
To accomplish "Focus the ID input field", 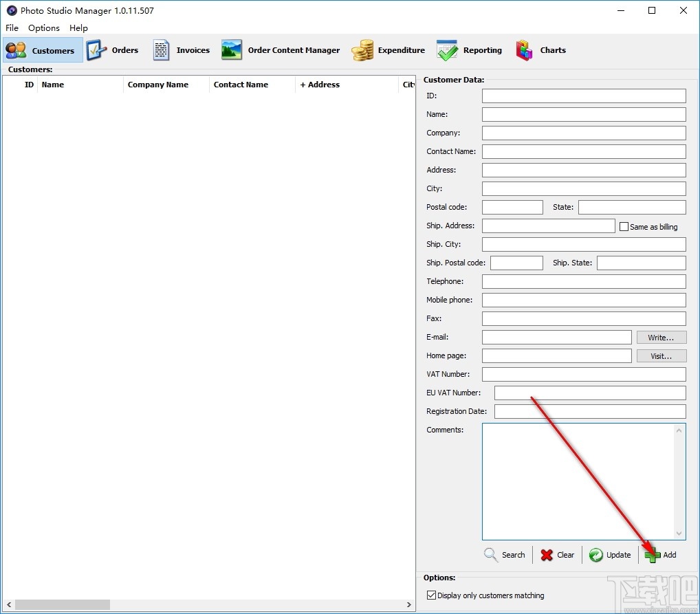I will click(x=584, y=96).
